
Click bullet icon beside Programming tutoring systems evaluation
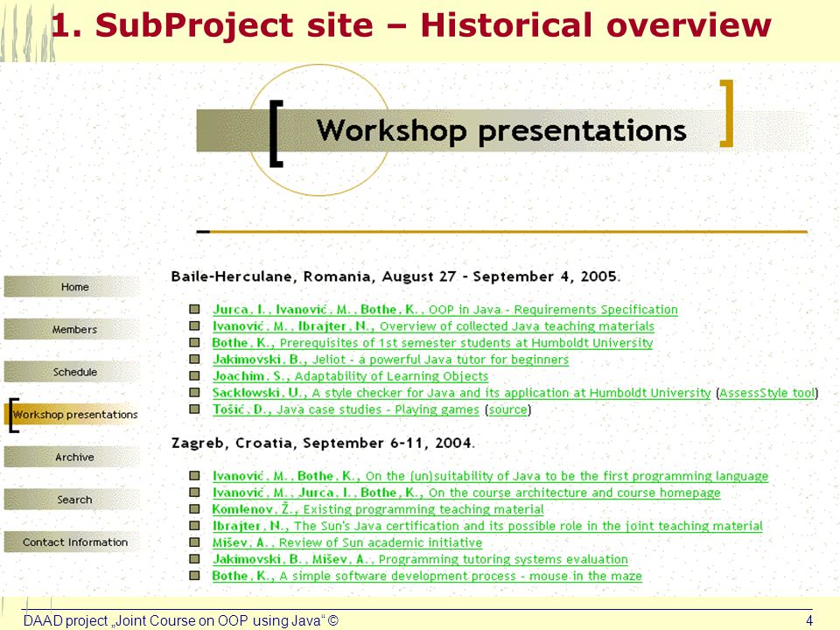(194, 558)
